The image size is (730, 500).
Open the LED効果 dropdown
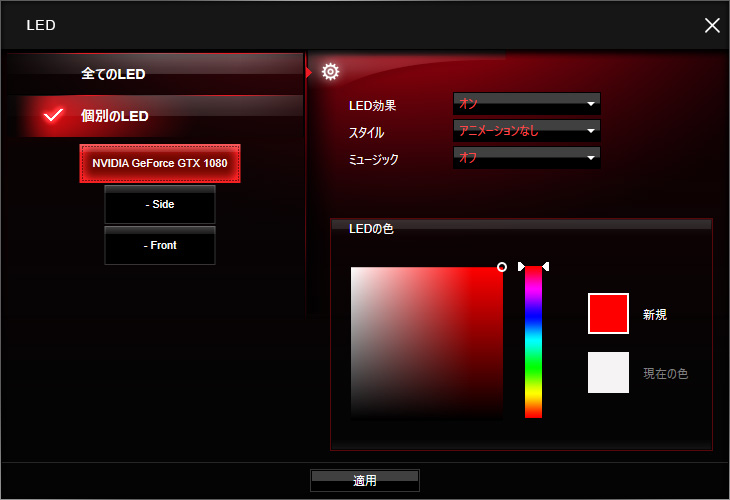(527, 103)
